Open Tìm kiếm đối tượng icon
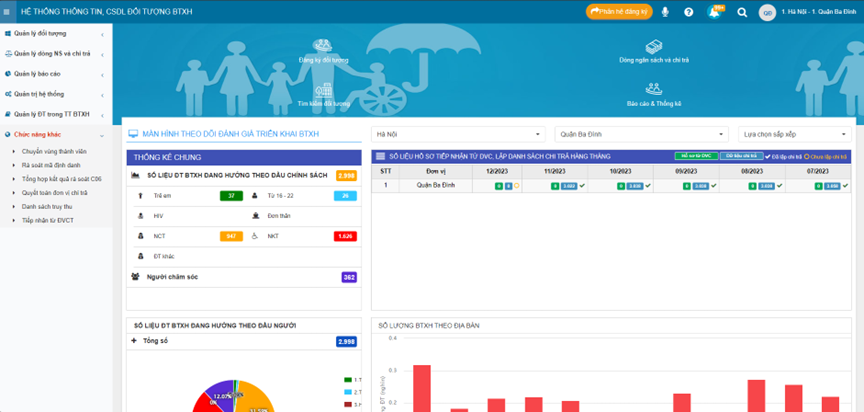The height and width of the screenshot is (412, 864). tap(323, 90)
